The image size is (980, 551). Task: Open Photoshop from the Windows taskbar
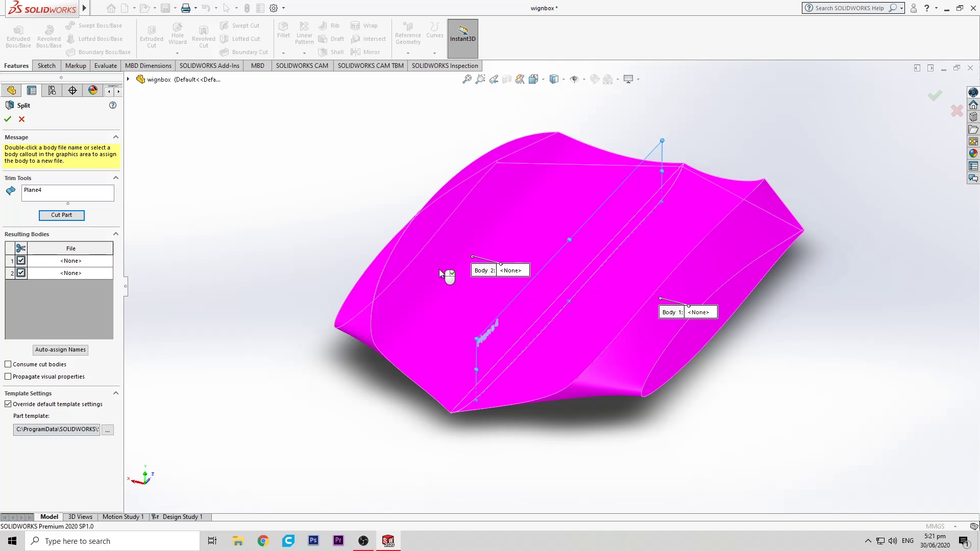tap(313, 541)
